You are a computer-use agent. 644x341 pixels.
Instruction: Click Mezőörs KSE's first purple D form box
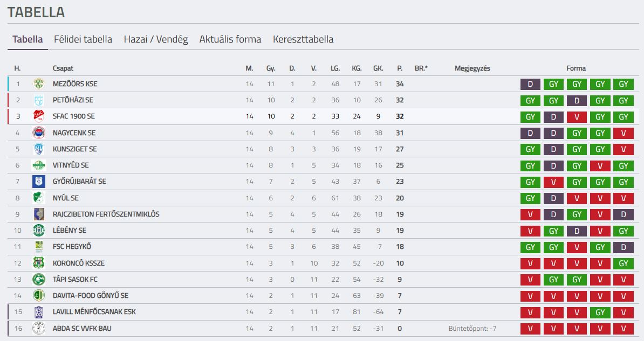tap(530, 84)
